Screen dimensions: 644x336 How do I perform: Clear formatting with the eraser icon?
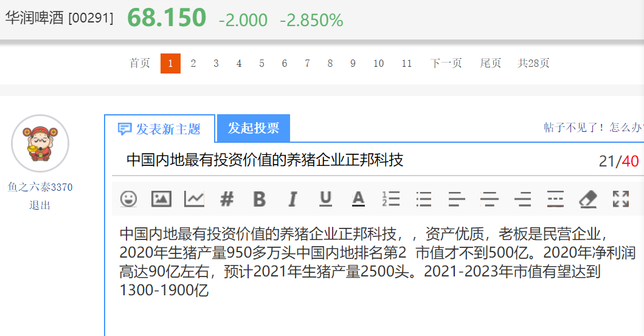point(587,199)
